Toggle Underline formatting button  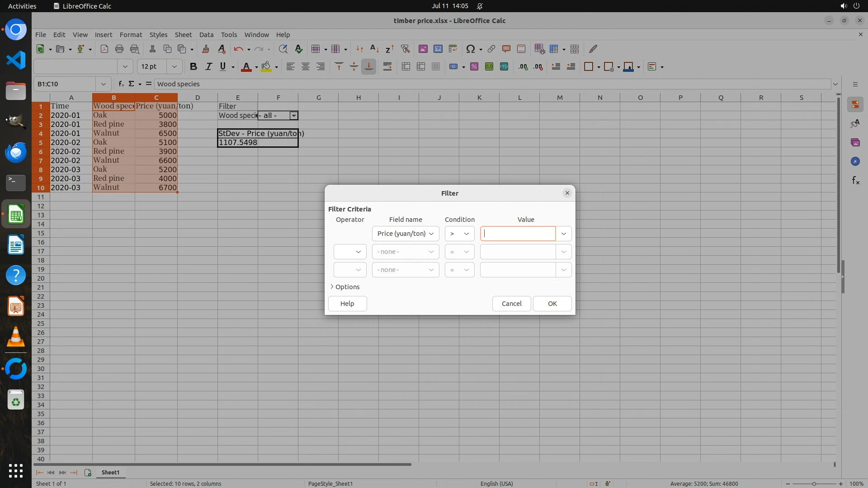click(223, 67)
